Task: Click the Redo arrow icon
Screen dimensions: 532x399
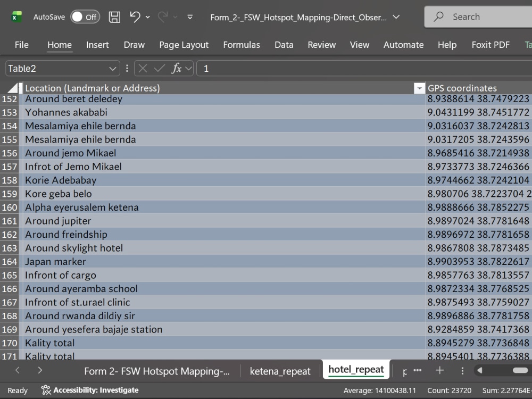Action: 163,16
